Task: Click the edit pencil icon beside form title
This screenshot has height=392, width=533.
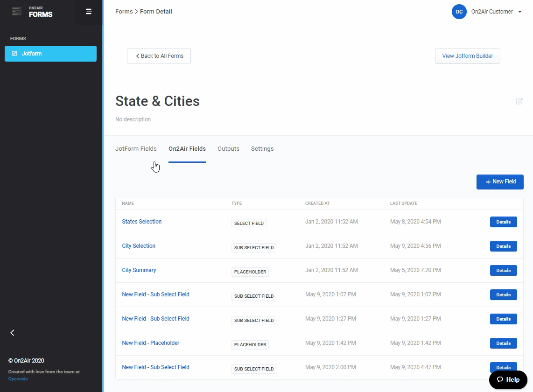Action: (519, 101)
